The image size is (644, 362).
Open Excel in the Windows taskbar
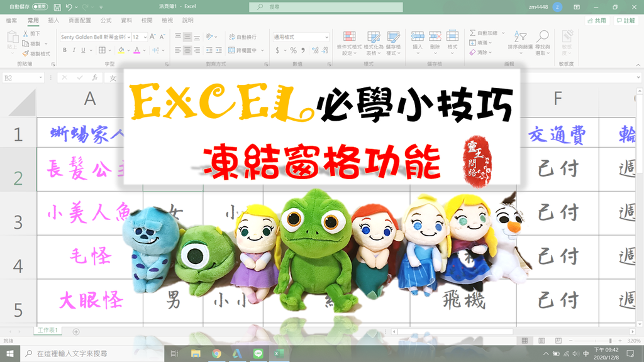(x=279, y=353)
